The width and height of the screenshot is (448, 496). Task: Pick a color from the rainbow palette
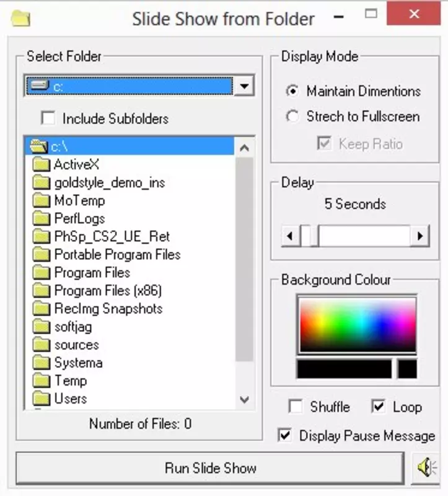point(358,324)
